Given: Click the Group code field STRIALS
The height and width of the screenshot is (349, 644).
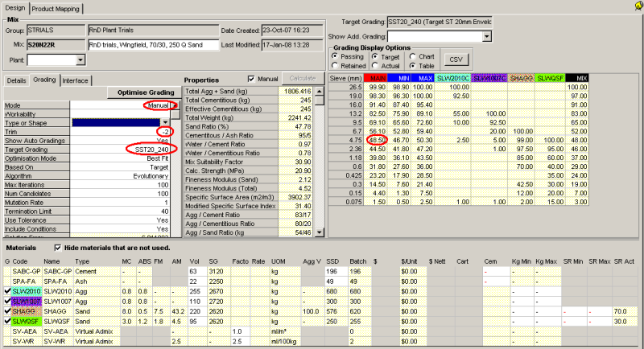Looking at the screenshot, I should click(56, 31).
